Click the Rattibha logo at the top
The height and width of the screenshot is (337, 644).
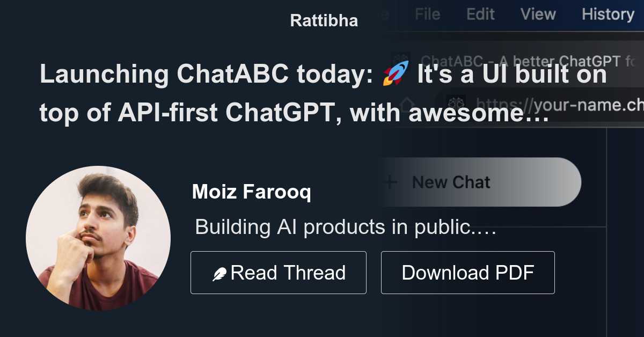tap(324, 20)
